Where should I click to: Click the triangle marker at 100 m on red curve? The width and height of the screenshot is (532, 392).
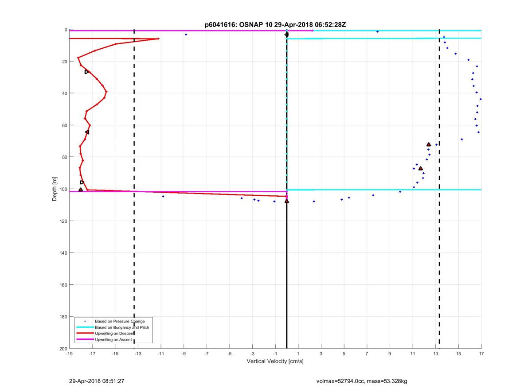tap(81, 190)
